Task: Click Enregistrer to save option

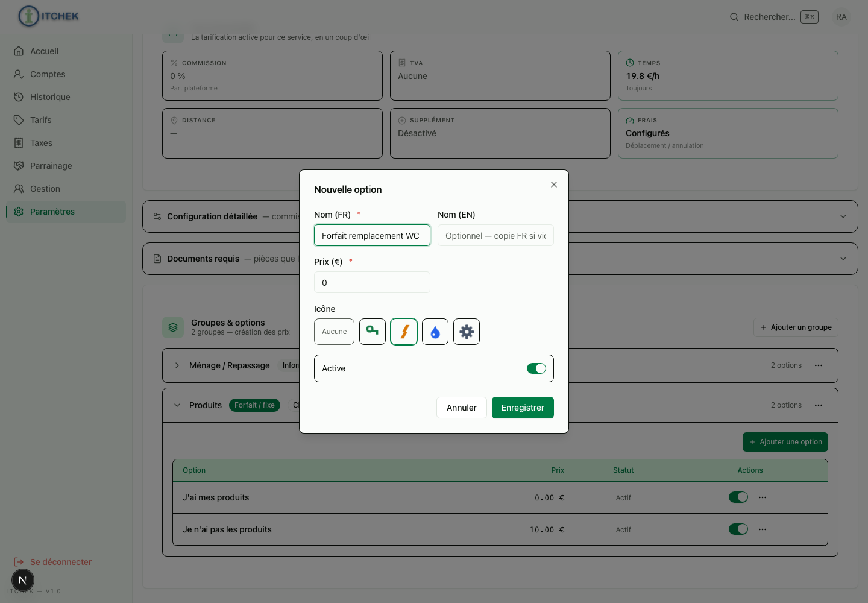Action: (523, 408)
